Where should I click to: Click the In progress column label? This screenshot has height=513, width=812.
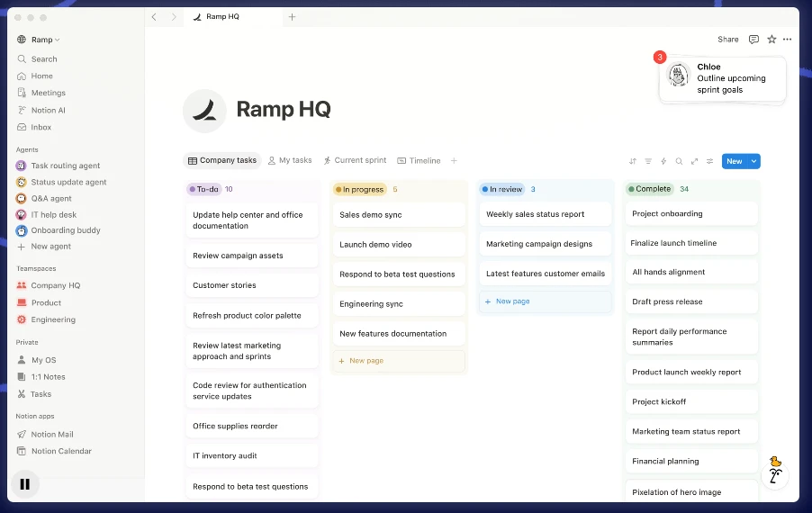[x=359, y=190]
